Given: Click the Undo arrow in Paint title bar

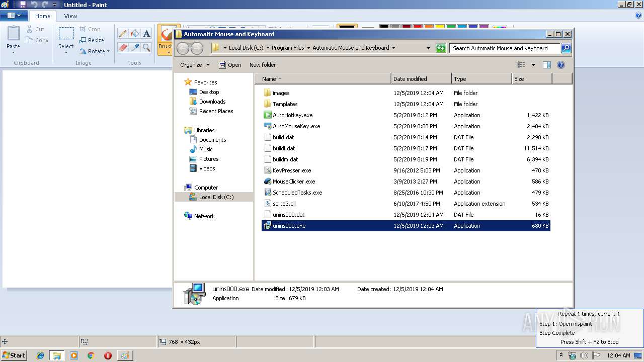Looking at the screenshot, I should click(x=34, y=5).
